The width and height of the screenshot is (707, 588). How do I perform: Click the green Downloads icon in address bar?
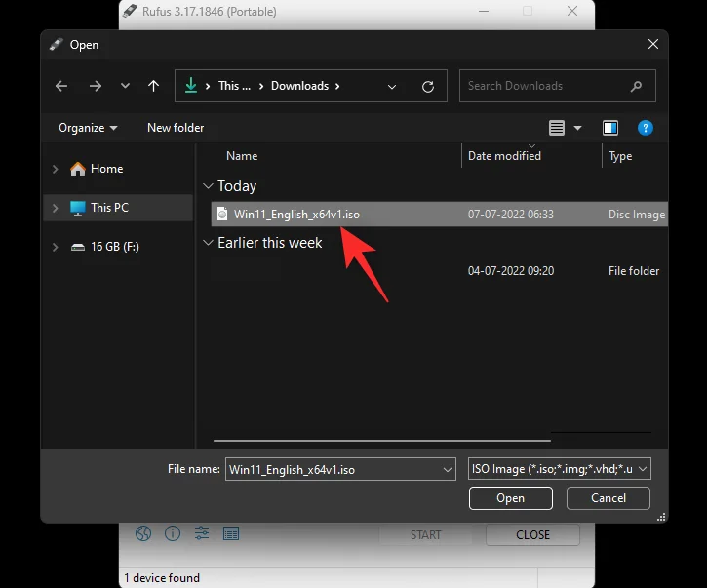point(191,85)
